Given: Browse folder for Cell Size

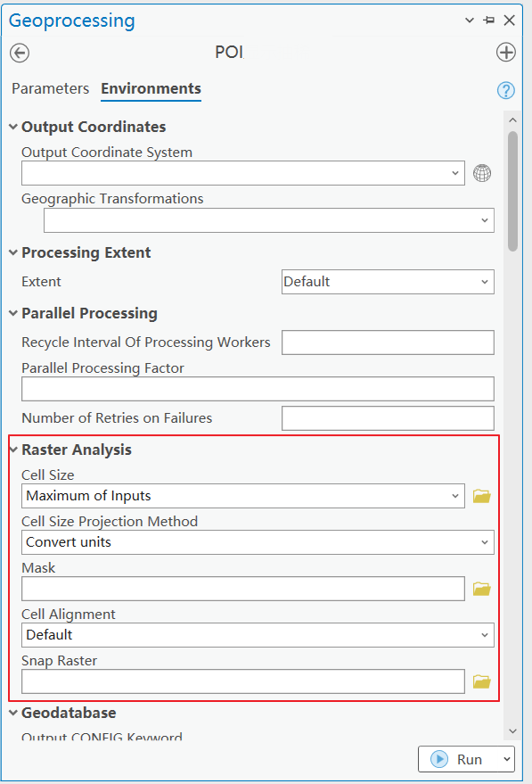Looking at the screenshot, I should (x=481, y=496).
